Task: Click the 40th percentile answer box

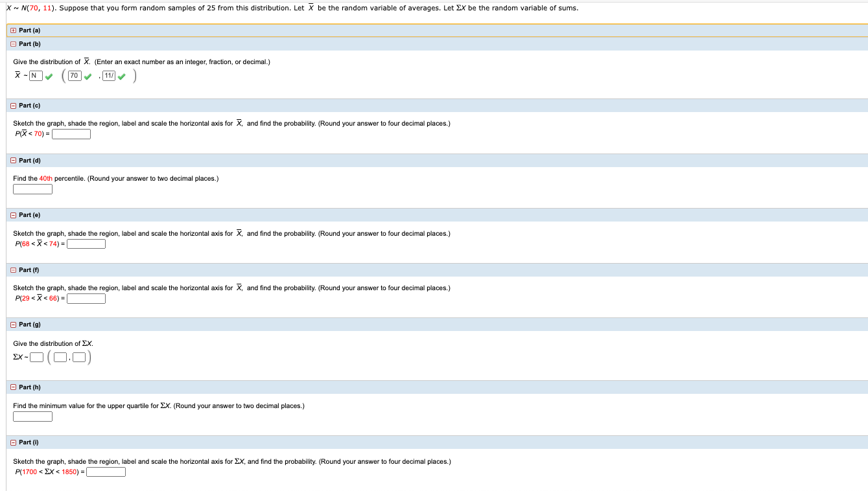Action: pyautogui.click(x=32, y=189)
